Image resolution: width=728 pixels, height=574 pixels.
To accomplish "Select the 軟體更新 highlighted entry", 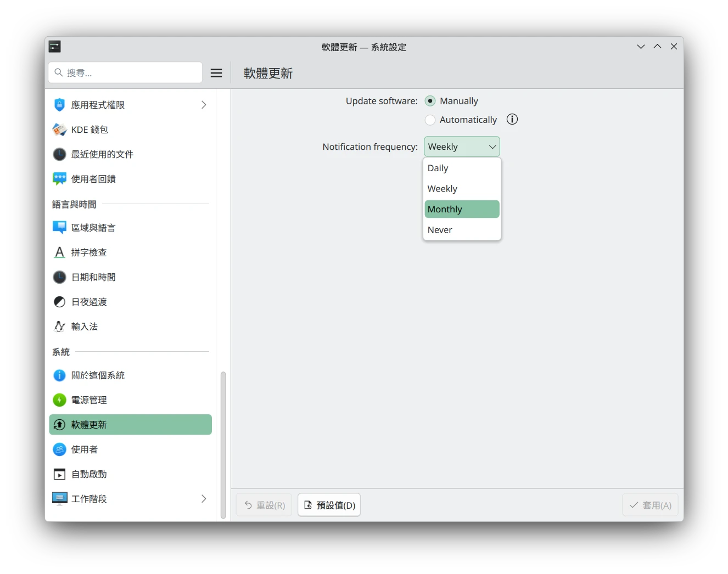I will [130, 424].
